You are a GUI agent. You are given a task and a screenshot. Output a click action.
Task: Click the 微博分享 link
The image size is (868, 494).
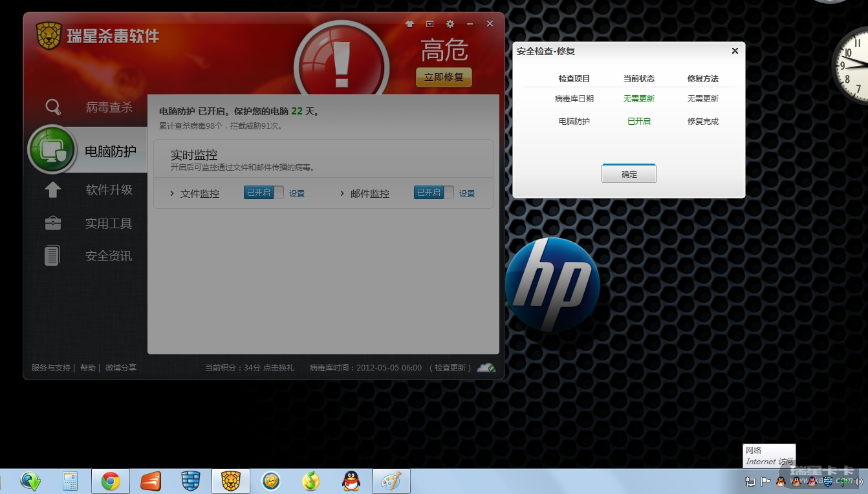click(x=121, y=367)
